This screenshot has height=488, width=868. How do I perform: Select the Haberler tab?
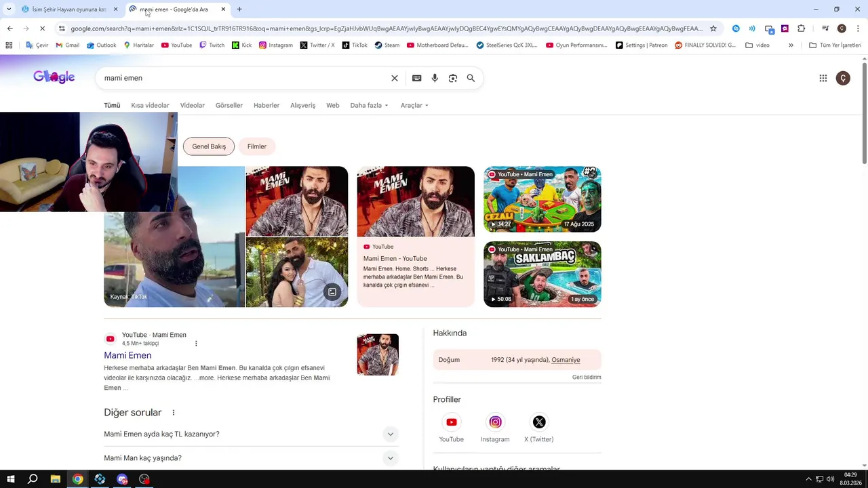coord(267,106)
